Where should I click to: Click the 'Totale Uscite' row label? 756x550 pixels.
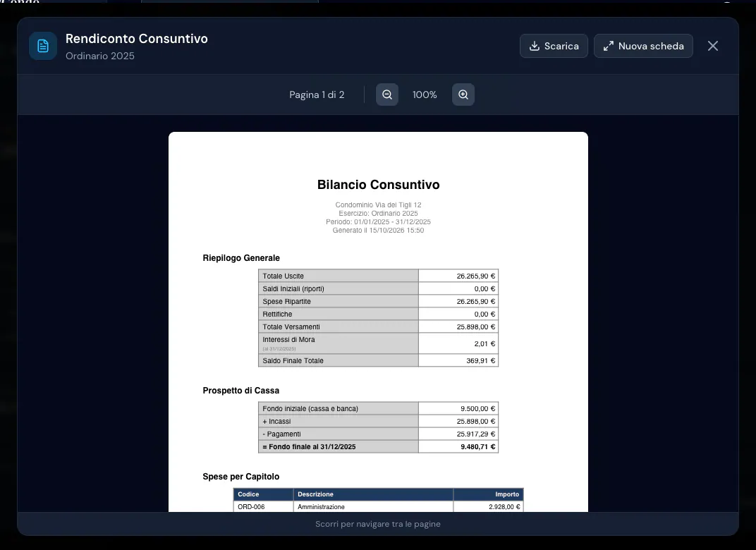pyautogui.click(x=283, y=276)
